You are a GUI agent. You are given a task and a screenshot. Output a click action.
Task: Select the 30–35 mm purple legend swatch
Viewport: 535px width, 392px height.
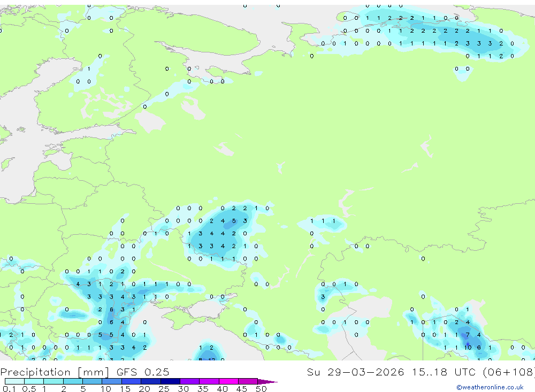(x=189, y=381)
